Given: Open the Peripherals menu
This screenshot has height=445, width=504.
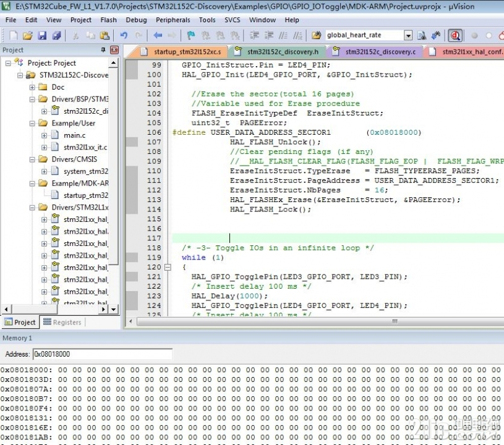Looking at the screenshot, I should coord(173,20).
